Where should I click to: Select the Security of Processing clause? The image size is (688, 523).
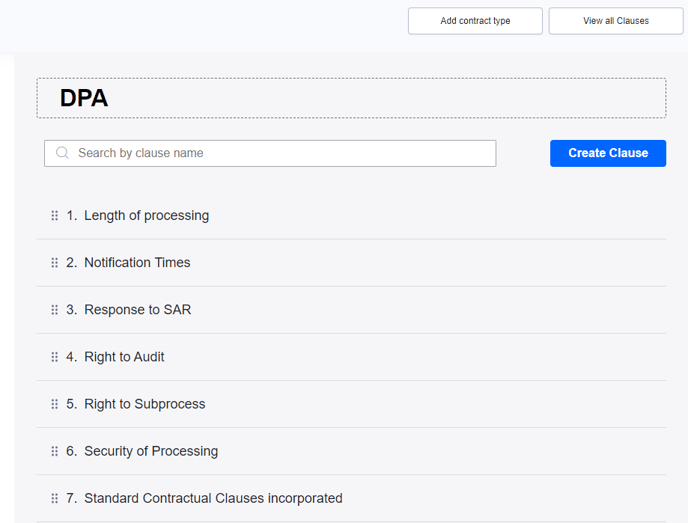150,451
